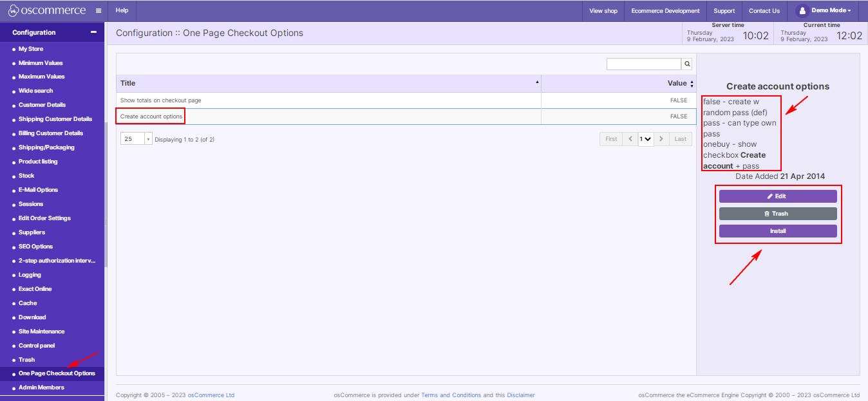Select the 'Show totals on checkout page' row

[x=406, y=100]
